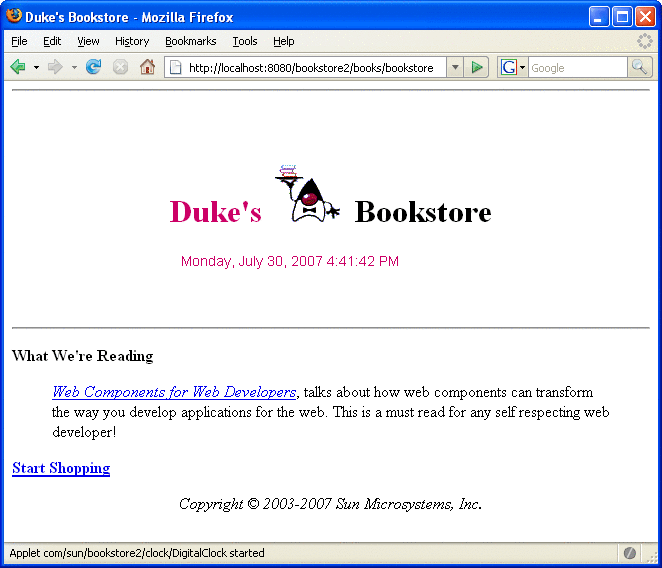Click the digital clock applet date text
The width and height of the screenshot is (662, 568).
click(x=290, y=261)
